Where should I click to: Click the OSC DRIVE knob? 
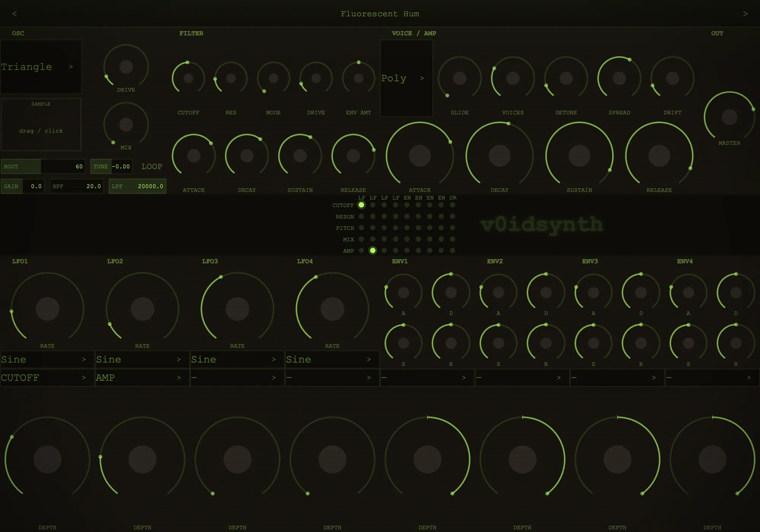click(126, 67)
